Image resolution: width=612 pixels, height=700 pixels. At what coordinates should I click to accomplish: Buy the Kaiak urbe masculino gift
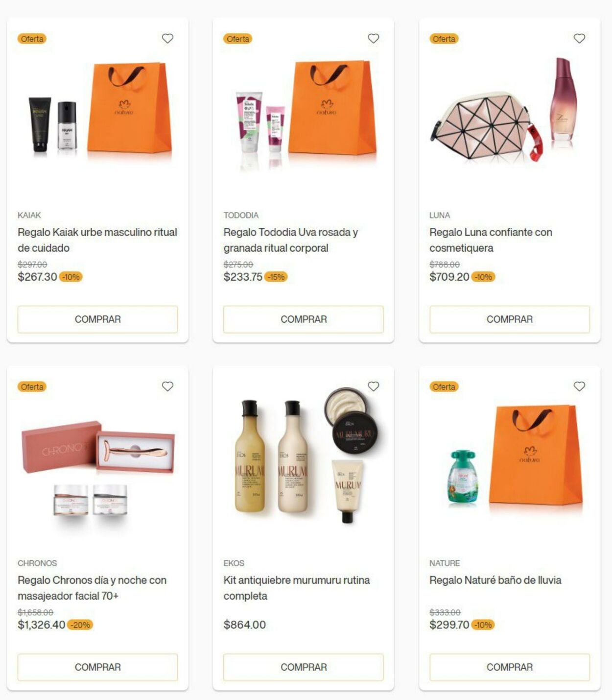click(x=97, y=319)
